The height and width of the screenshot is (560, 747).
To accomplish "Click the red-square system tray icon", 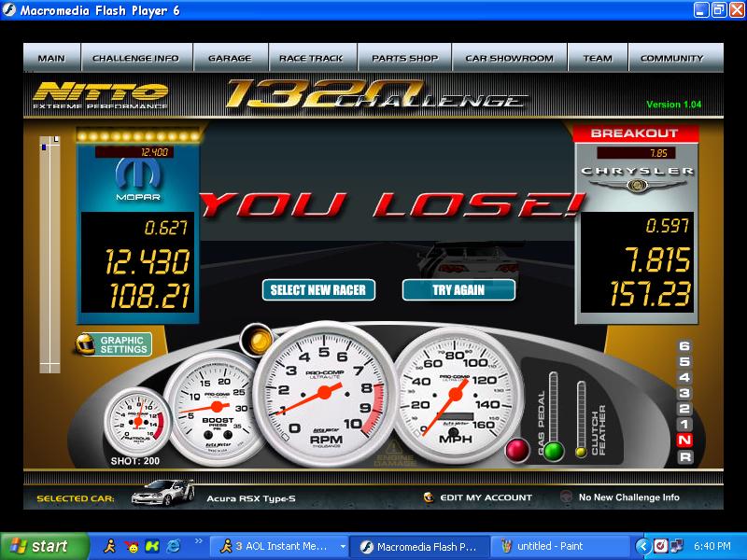I will pos(660,546).
